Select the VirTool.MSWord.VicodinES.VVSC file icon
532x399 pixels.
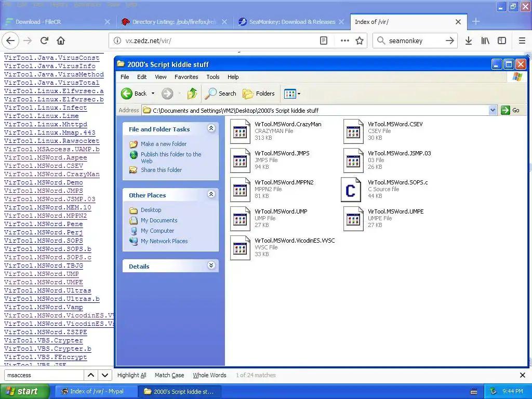point(240,248)
